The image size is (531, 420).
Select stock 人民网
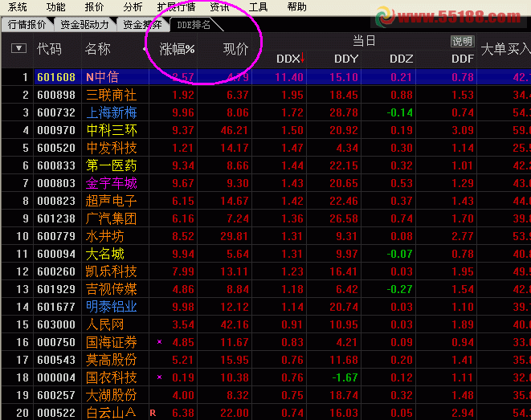point(105,324)
